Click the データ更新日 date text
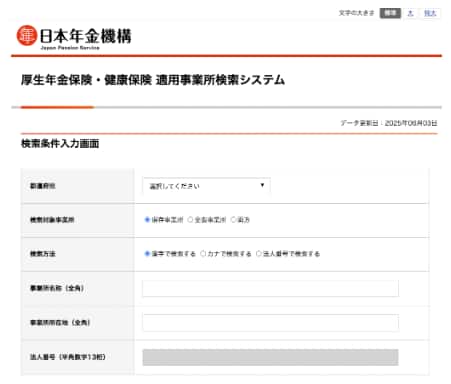Screen dimensions: 451x384 [x=388, y=123]
